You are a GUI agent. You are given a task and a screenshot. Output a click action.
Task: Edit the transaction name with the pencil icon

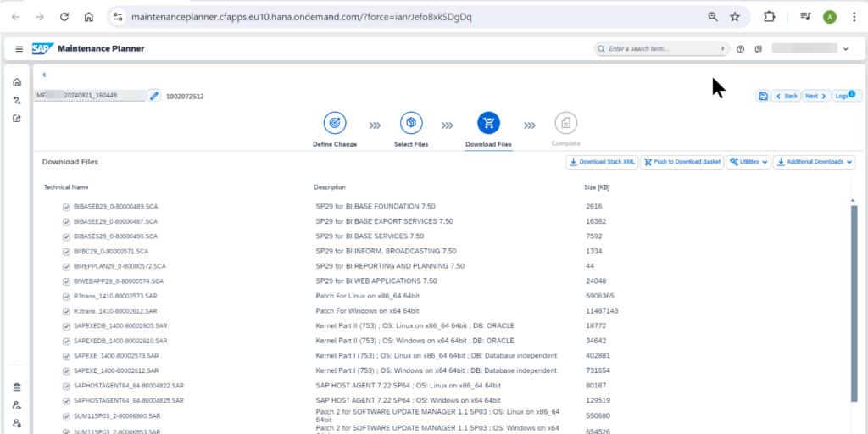[154, 96]
